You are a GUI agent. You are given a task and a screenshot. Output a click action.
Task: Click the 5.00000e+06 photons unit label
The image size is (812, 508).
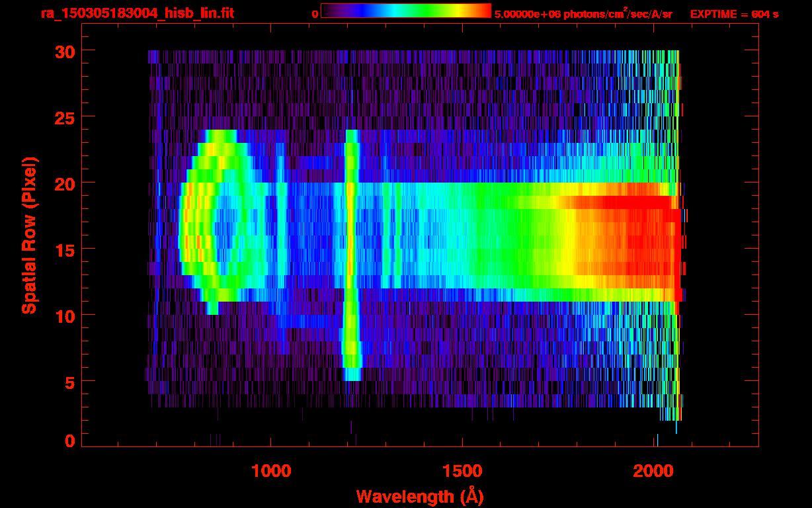(x=583, y=14)
